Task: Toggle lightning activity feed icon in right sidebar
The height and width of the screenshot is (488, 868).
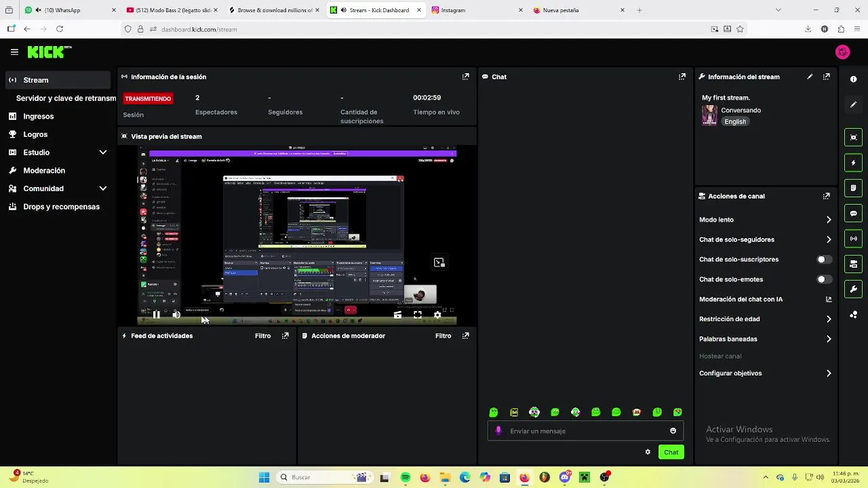Action: pos(853,163)
